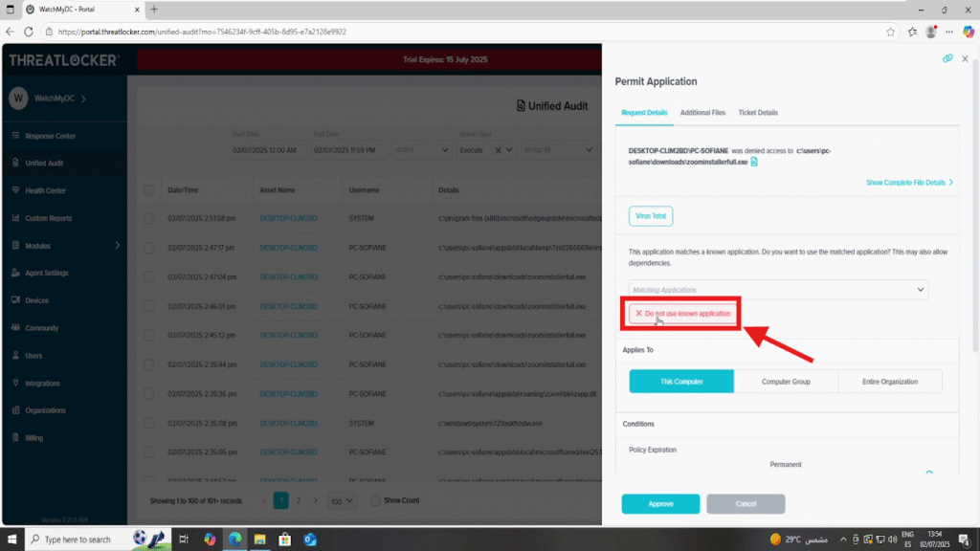The height and width of the screenshot is (551, 980).
Task: Change the 100 records per page dropdown
Action: coord(342,501)
